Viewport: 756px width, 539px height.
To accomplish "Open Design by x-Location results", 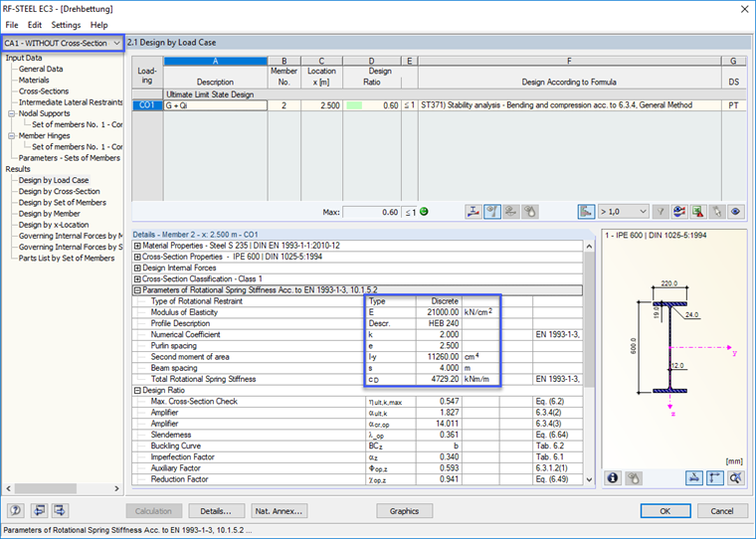I will point(54,225).
